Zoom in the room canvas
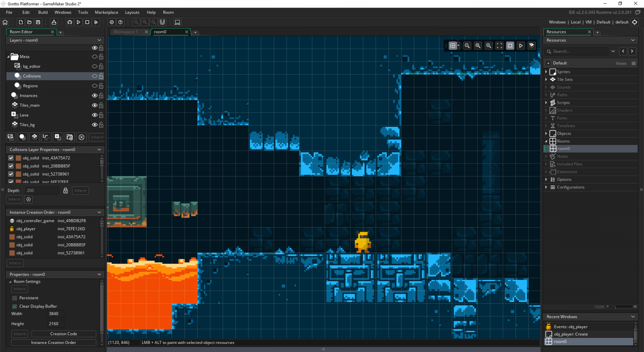This screenshot has width=644, height=352. coord(489,46)
